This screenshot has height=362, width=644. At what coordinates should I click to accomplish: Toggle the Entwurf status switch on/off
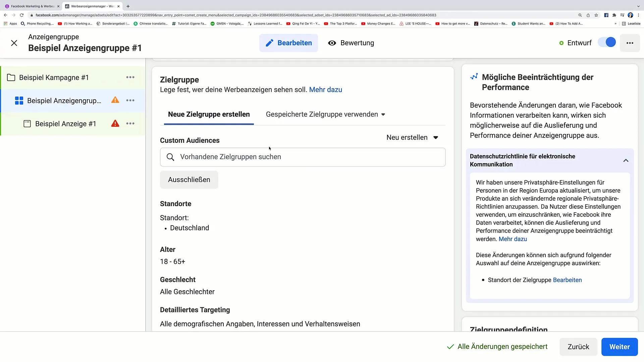click(610, 43)
